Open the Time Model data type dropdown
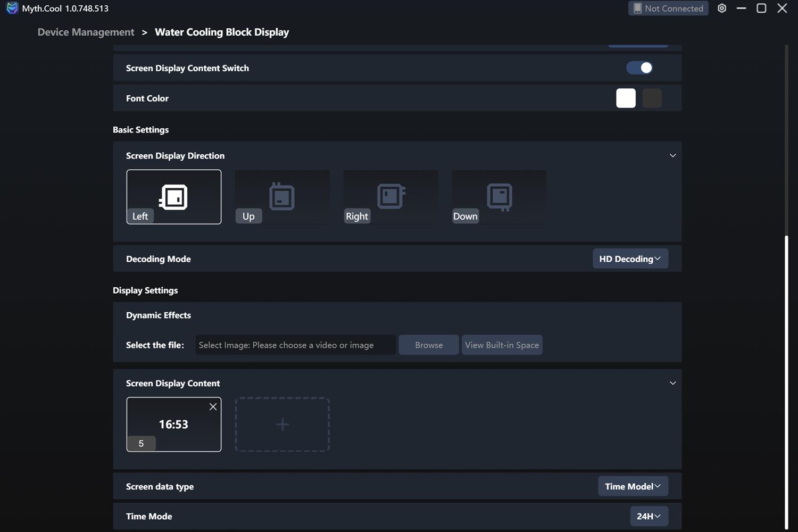This screenshot has width=798, height=532. (x=633, y=486)
